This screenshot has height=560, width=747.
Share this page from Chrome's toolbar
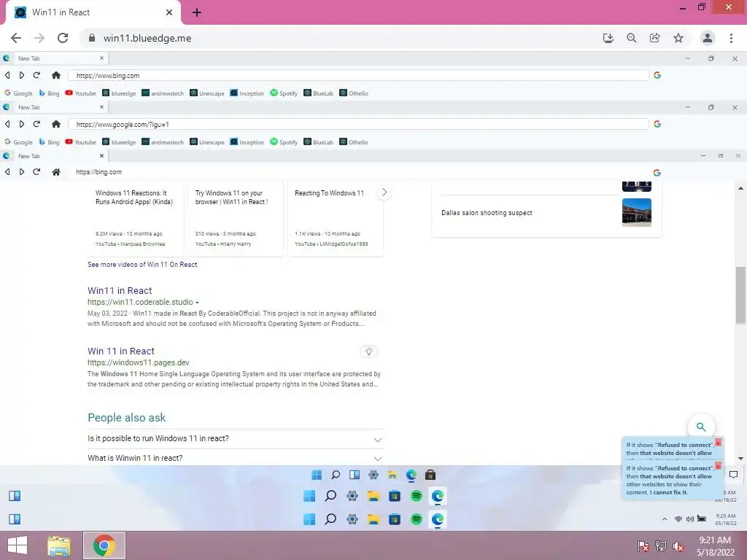coord(655,38)
